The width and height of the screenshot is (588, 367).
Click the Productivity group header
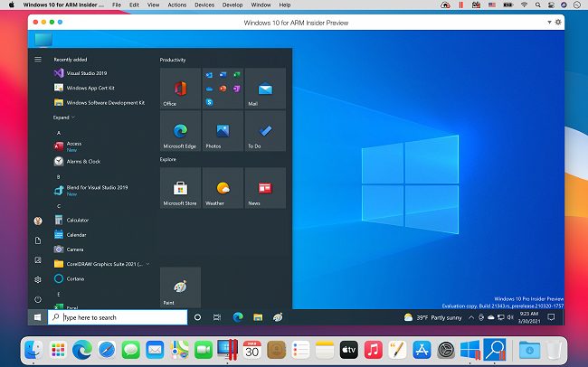173,60
